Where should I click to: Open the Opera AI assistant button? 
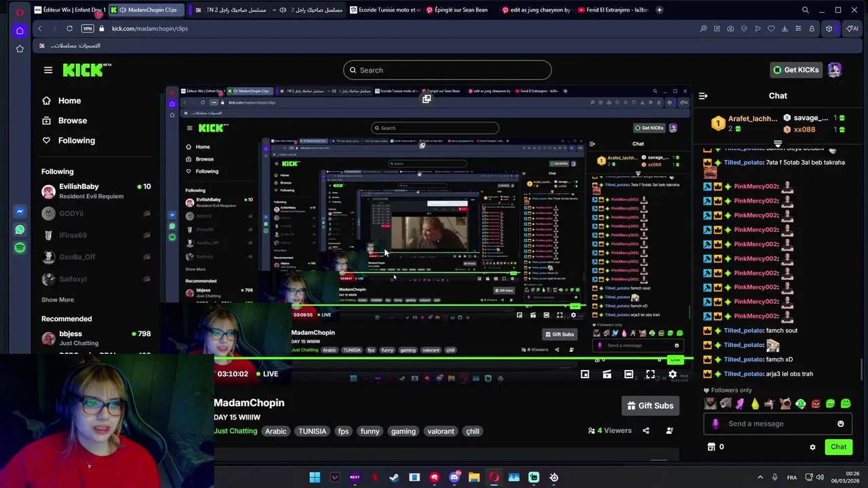(x=852, y=28)
